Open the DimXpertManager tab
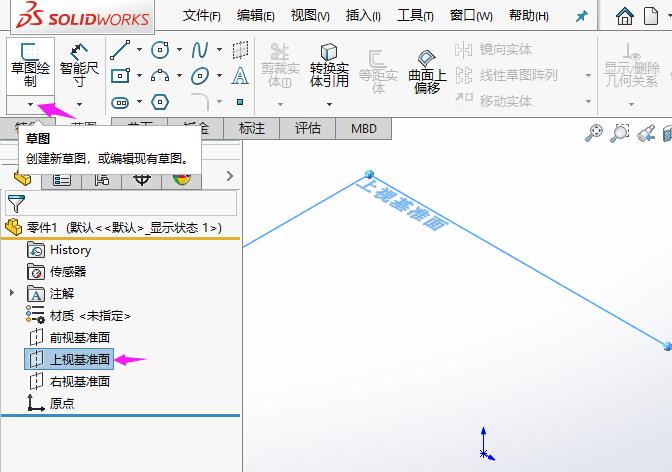This screenshot has width=672, height=472. pyautogui.click(x=142, y=179)
